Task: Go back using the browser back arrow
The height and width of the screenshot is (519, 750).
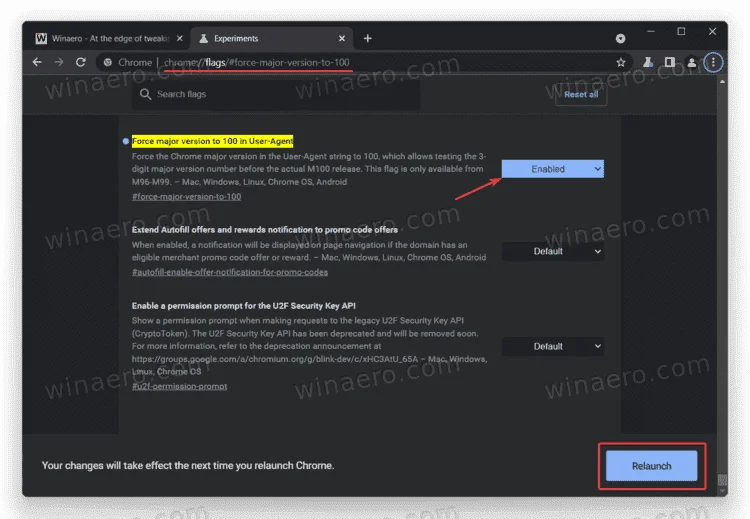Action: pos(37,62)
